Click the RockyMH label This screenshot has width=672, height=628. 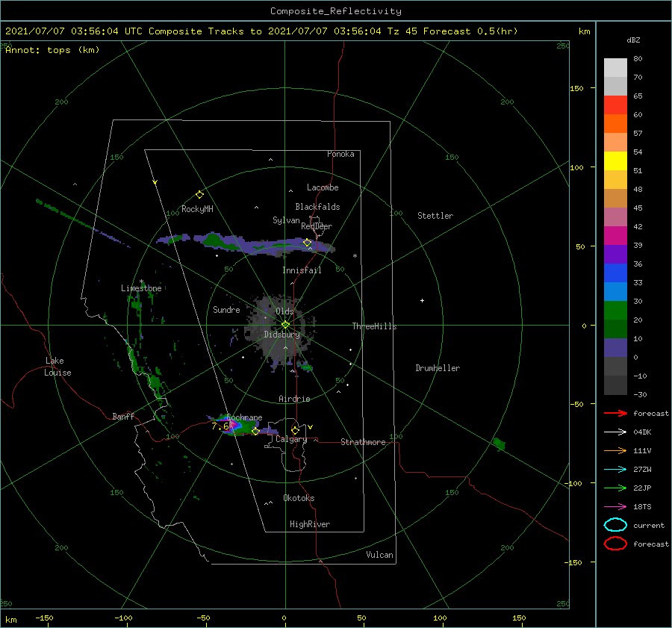pos(197,209)
